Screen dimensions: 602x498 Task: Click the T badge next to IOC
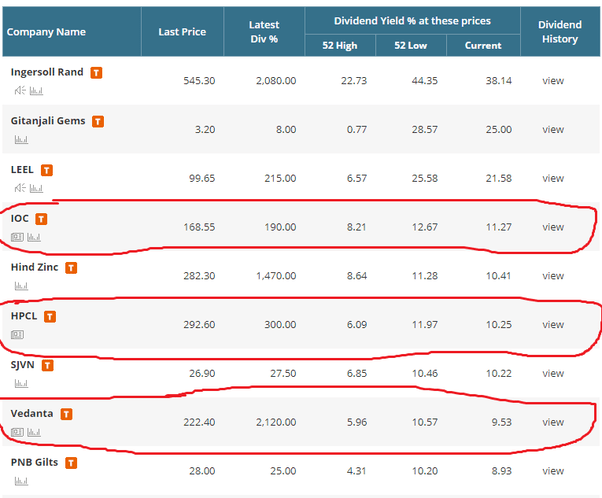coord(41,219)
